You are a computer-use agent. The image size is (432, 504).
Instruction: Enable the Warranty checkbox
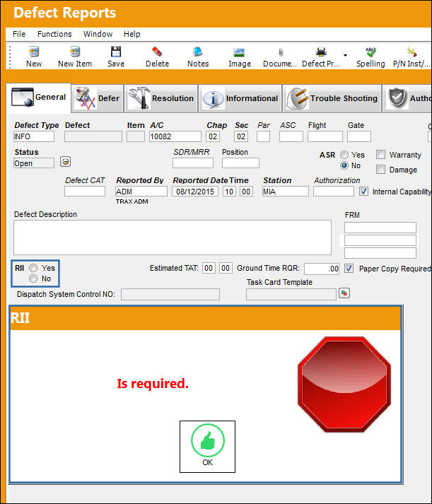380,155
